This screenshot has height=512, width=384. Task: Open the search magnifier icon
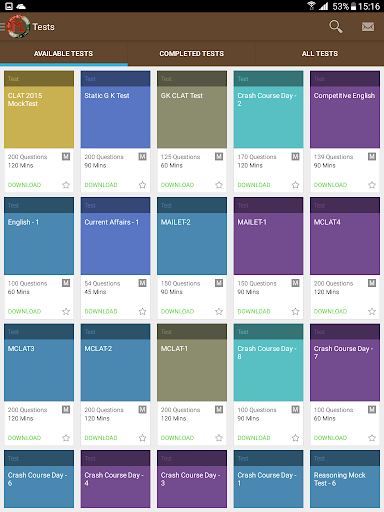pyautogui.click(x=336, y=27)
